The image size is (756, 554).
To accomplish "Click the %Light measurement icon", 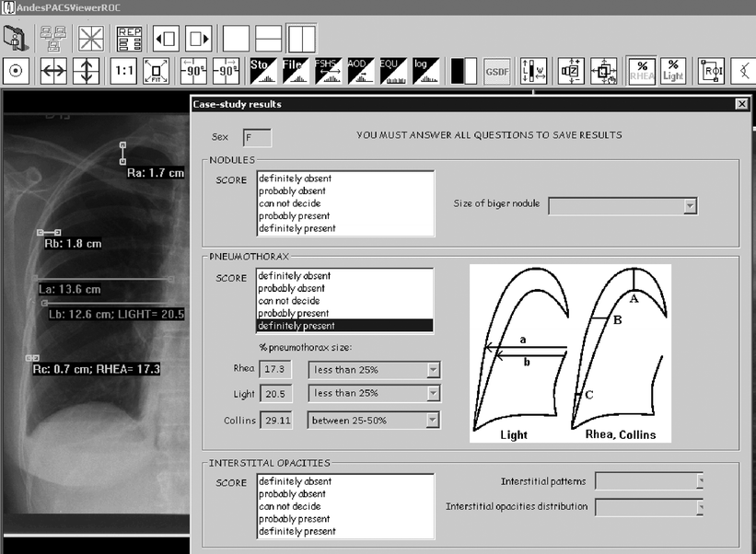I will [x=675, y=71].
